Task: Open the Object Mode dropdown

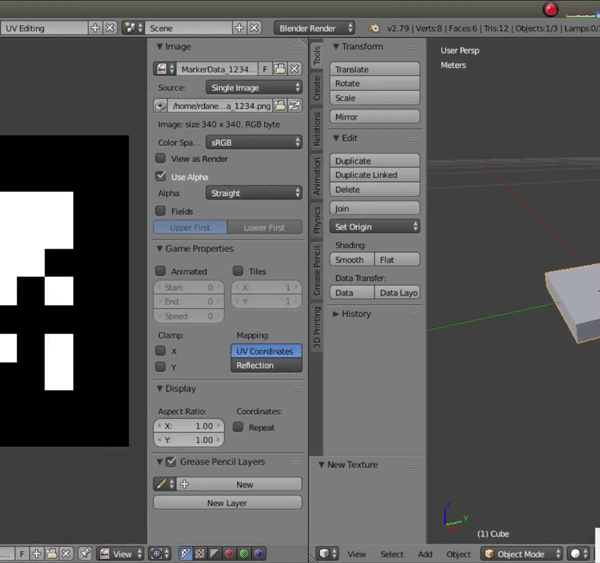Action: click(522, 553)
